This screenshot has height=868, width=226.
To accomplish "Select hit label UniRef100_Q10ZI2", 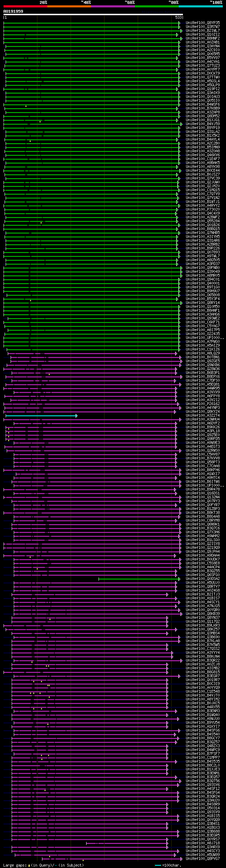I will (203, 35).
